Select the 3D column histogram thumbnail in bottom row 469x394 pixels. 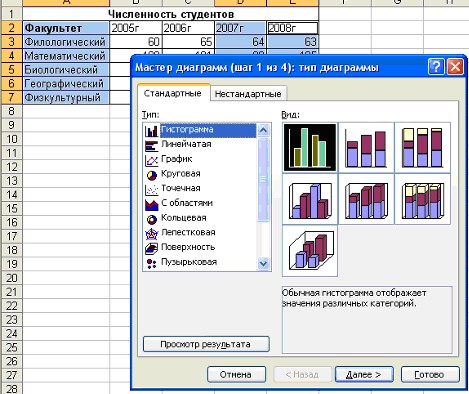pyautogui.click(x=310, y=251)
